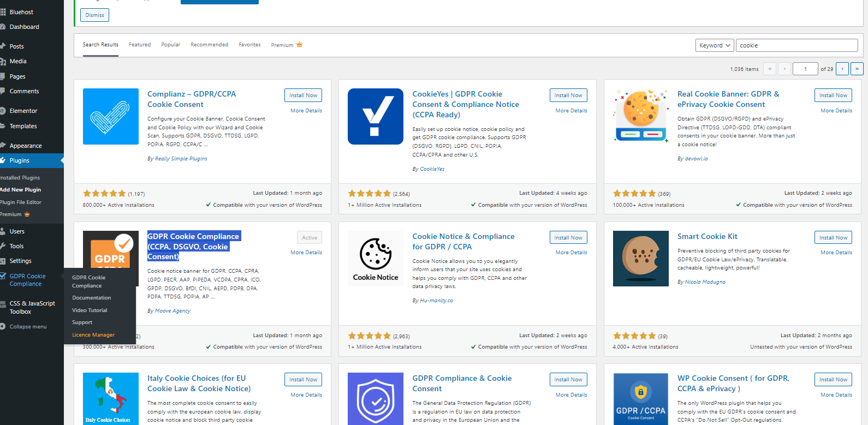Switch to the Favorites tab

point(249,45)
